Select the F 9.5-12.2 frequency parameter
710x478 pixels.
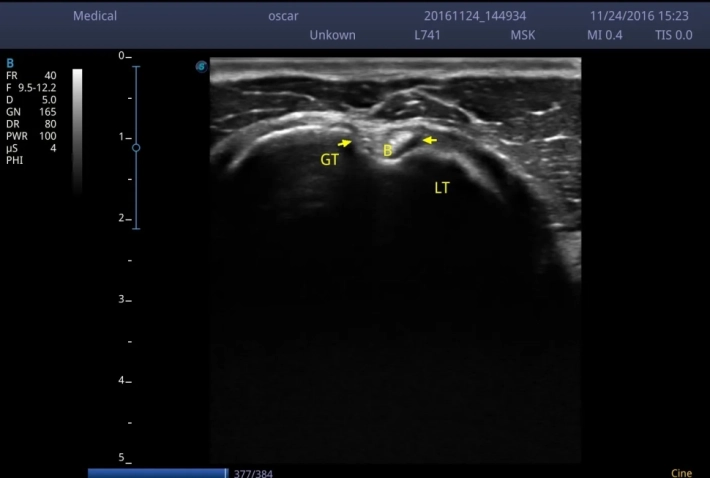30,87
